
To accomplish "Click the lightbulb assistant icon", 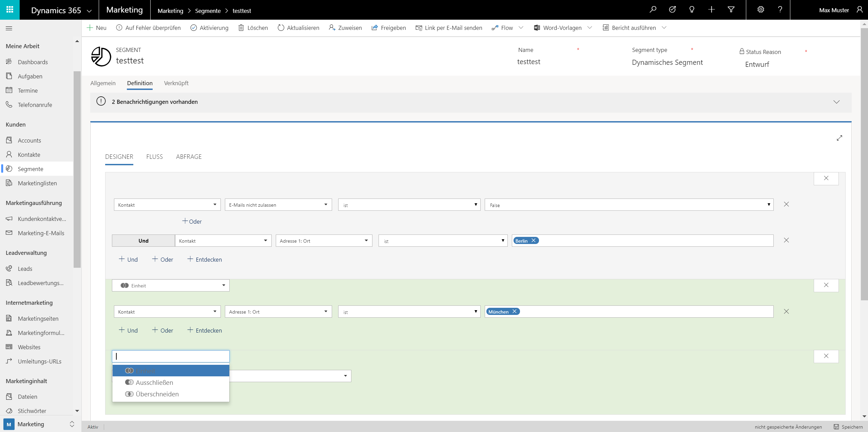I will pos(692,10).
